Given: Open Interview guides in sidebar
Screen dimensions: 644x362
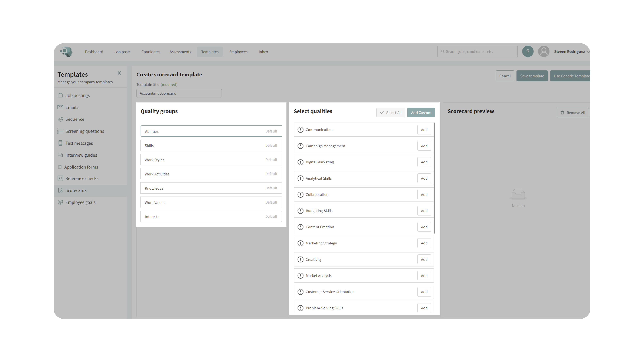Looking at the screenshot, I should pos(81,155).
